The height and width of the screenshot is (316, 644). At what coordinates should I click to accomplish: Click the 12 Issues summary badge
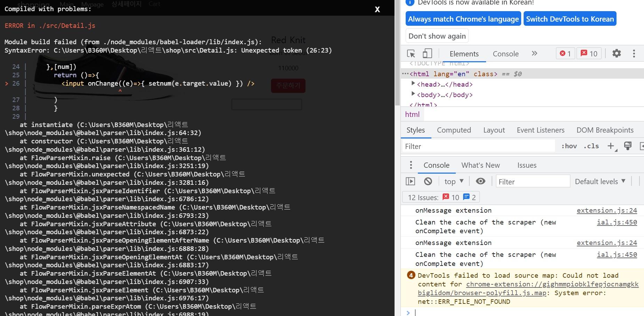click(x=441, y=197)
